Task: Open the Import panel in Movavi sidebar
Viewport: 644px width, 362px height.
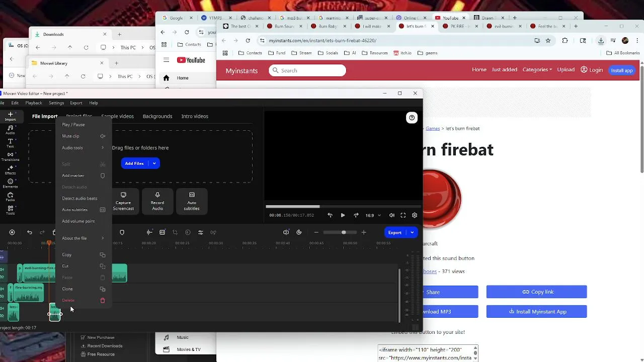Action: [x=10, y=116]
